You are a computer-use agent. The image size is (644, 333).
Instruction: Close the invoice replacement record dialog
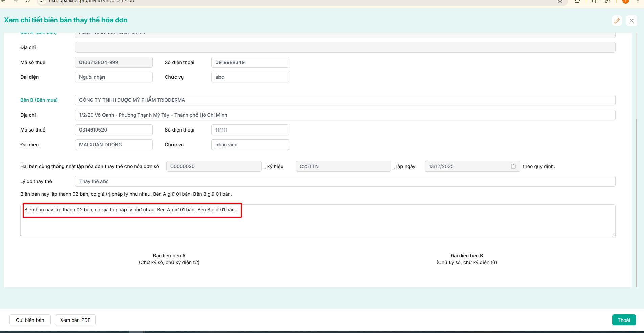coord(631,21)
